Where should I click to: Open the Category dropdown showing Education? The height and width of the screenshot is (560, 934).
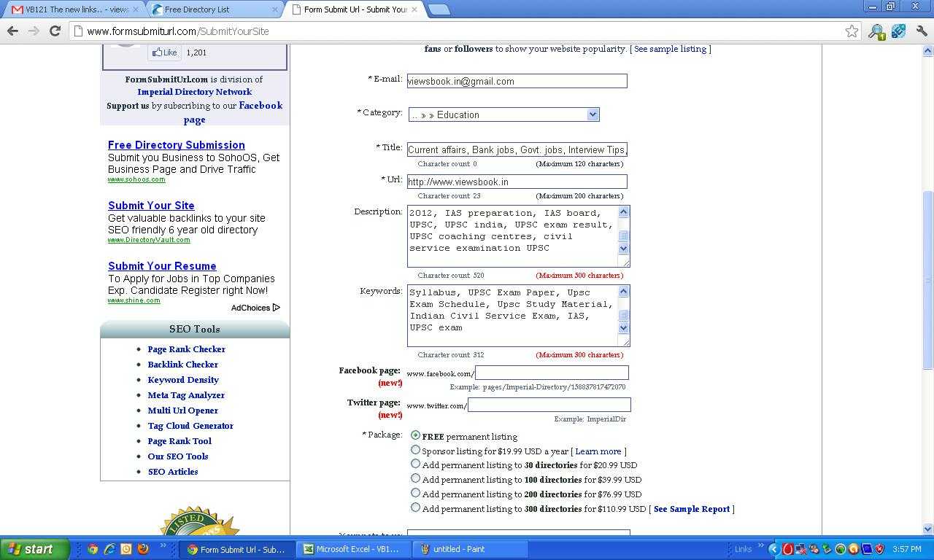tap(503, 114)
